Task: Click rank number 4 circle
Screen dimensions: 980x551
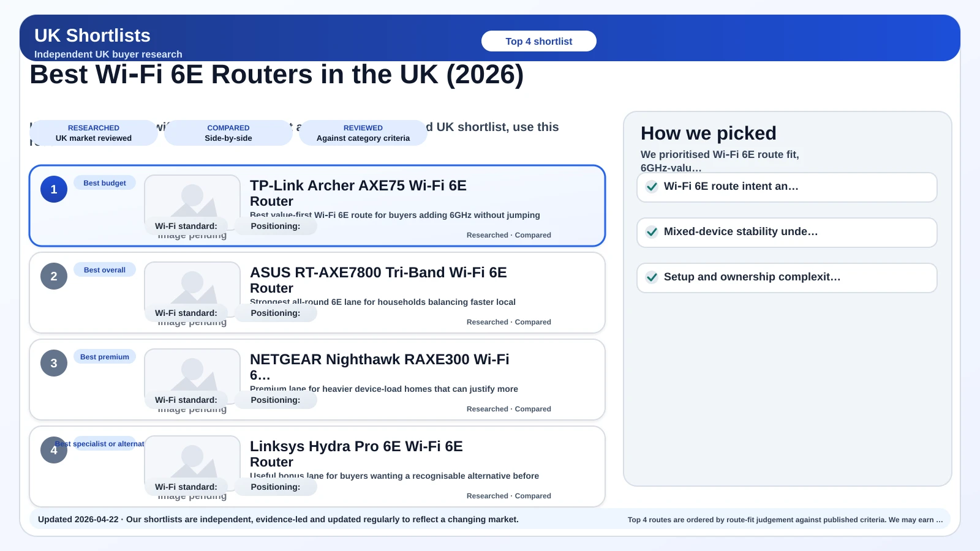Action: tap(54, 450)
